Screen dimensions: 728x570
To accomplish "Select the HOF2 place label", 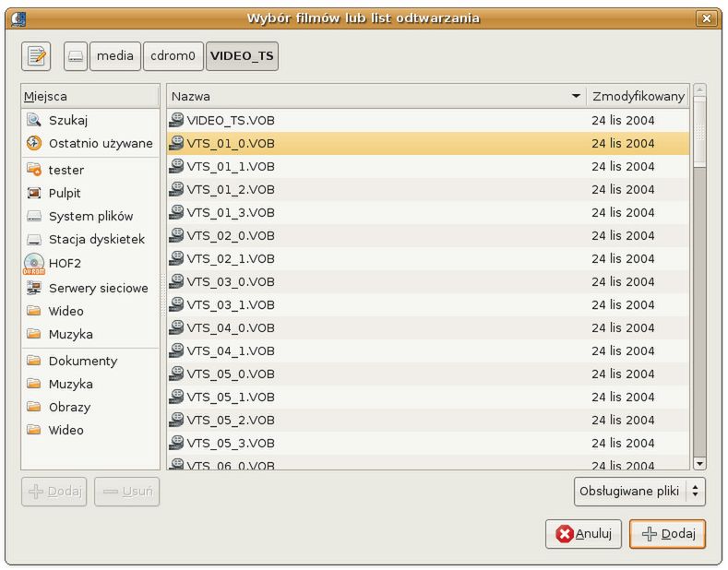I will pos(65,263).
